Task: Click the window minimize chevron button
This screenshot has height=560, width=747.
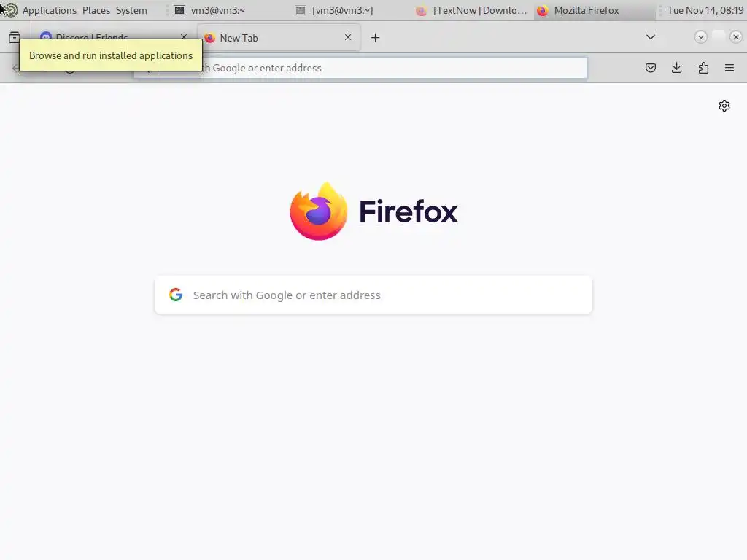Action: tap(700, 36)
